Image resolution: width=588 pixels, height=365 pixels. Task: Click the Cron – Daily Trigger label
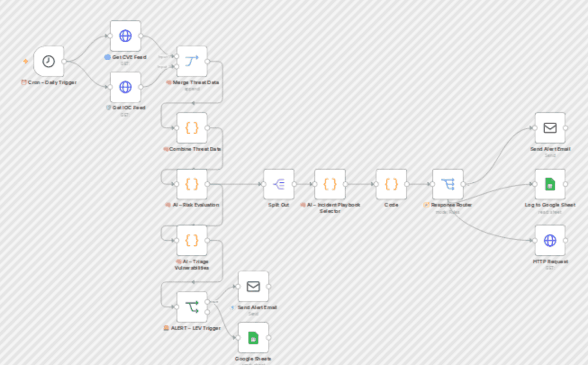pos(49,82)
